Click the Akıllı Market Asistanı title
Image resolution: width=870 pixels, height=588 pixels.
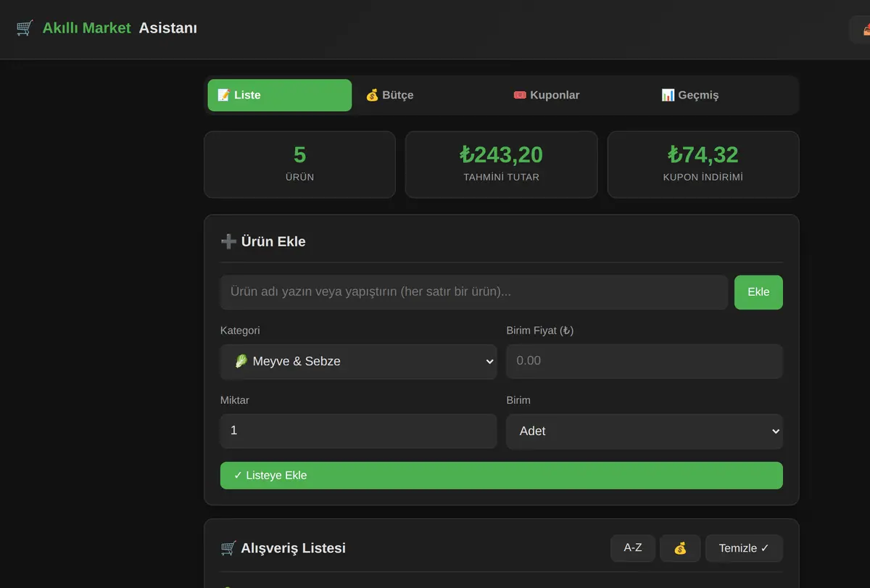120,28
